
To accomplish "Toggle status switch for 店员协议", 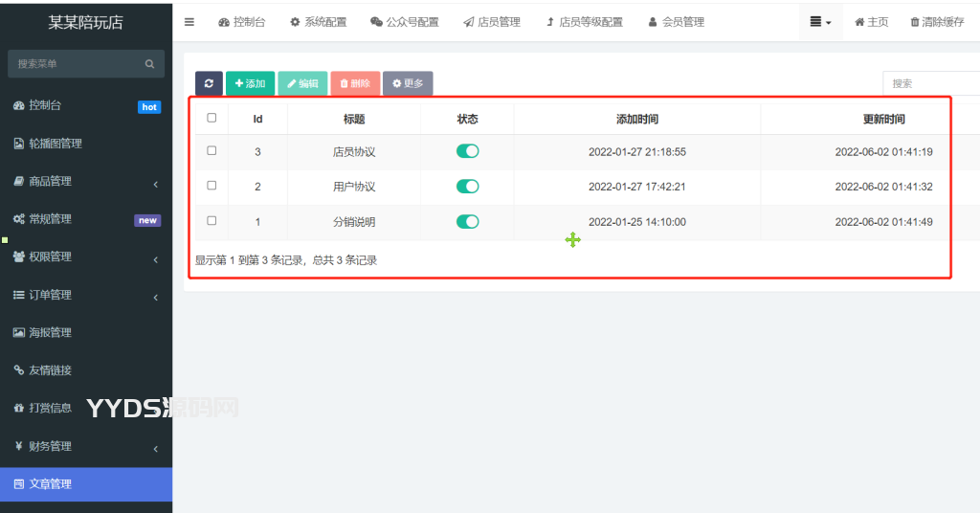I will point(467,151).
